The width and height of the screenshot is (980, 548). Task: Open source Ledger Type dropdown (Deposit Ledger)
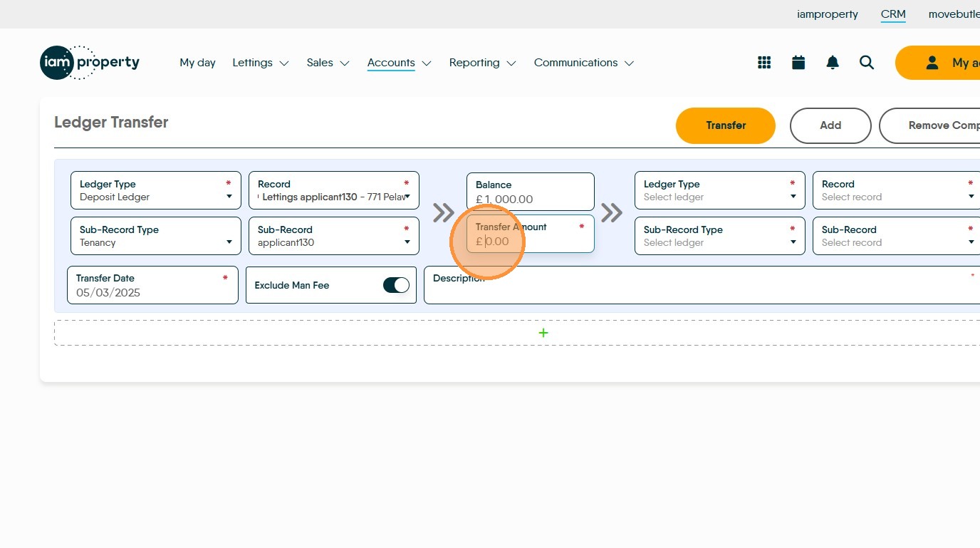155,190
